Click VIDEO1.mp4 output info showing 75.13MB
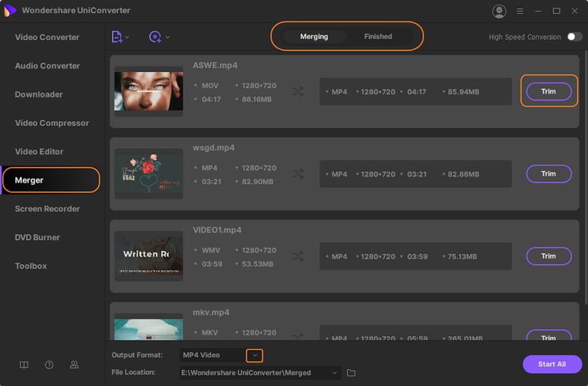 [415, 256]
